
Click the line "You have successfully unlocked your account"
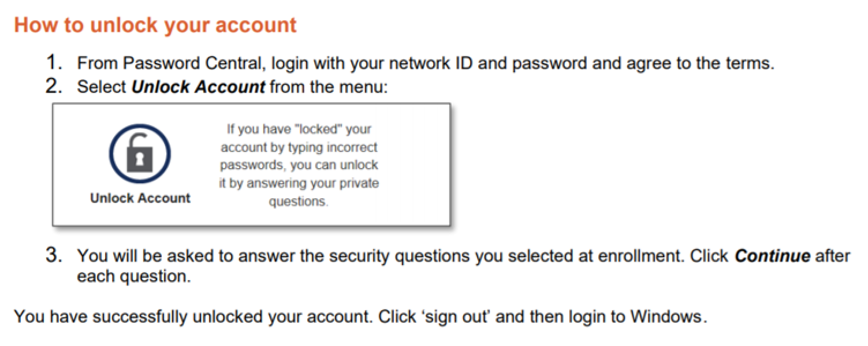[x=193, y=317]
